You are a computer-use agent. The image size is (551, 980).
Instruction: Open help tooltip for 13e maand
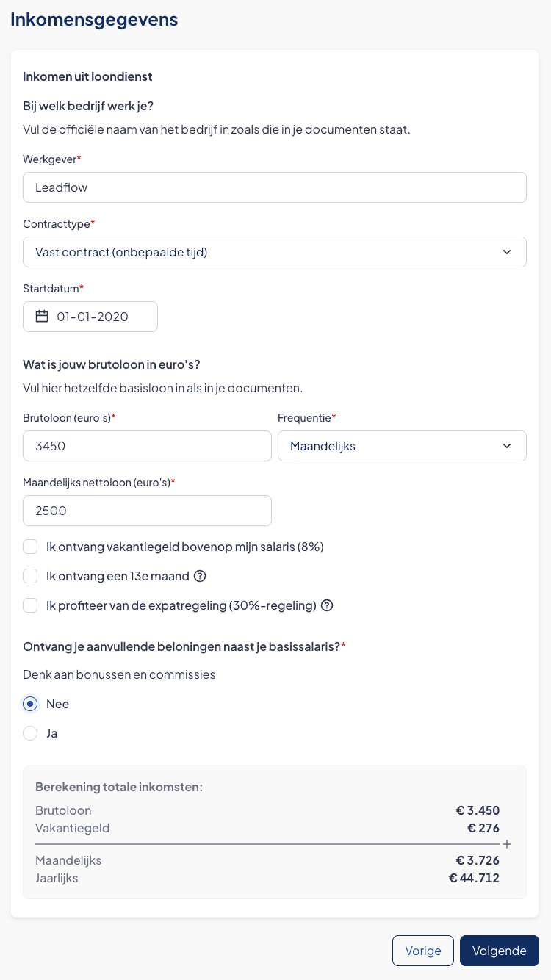[200, 576]
